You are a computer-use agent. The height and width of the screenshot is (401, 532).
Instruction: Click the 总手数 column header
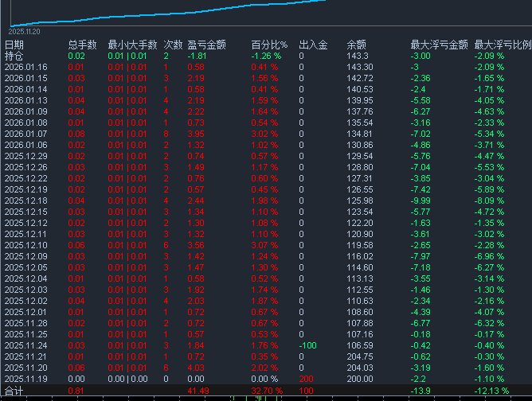(x=82, y=45)
